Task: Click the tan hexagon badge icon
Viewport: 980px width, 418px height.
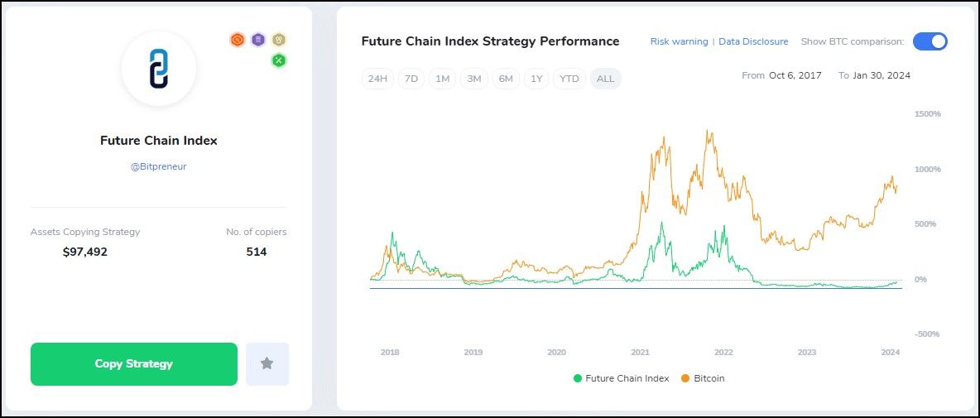Action: point(279,39)
